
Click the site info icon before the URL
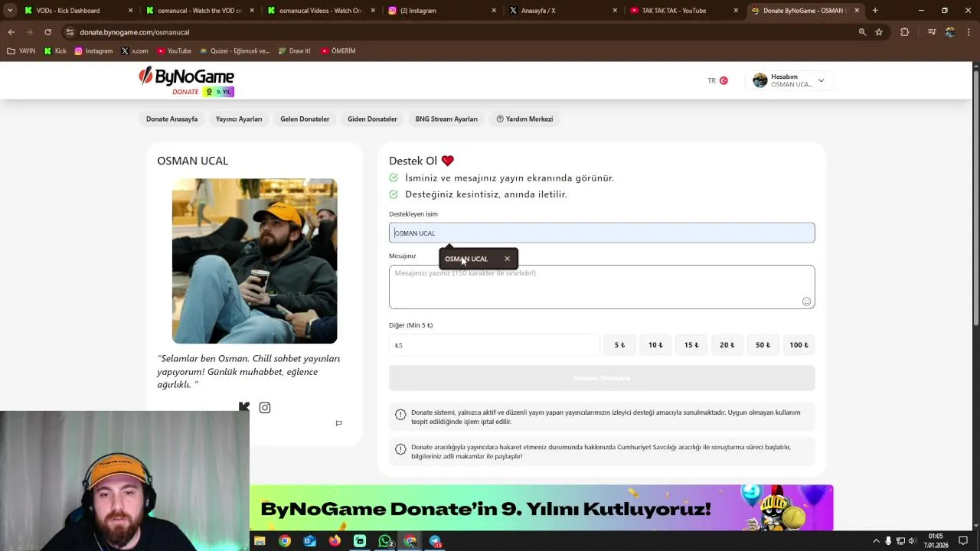[70, 32]
